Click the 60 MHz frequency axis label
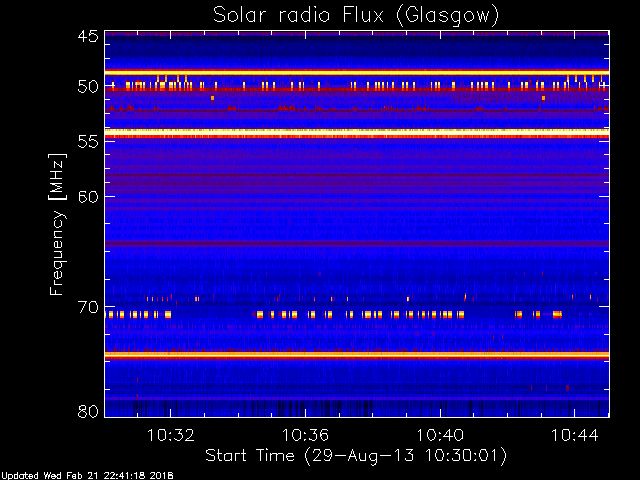The width and height of the screenshot is (640, 480). click(88, 197)
